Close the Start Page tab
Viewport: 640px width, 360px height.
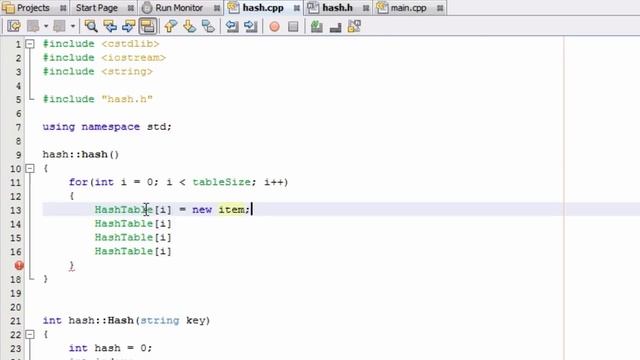[130, 8]
